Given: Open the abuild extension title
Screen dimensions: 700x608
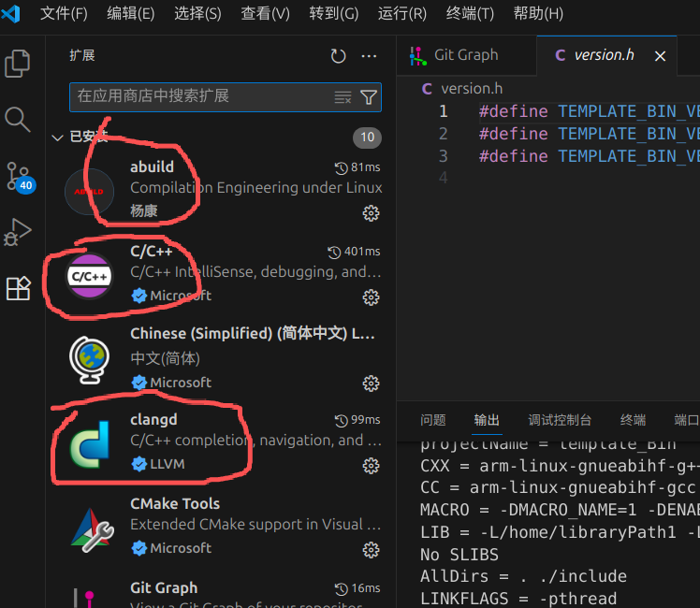Looking at the screenshot, I should click(152, 166).
